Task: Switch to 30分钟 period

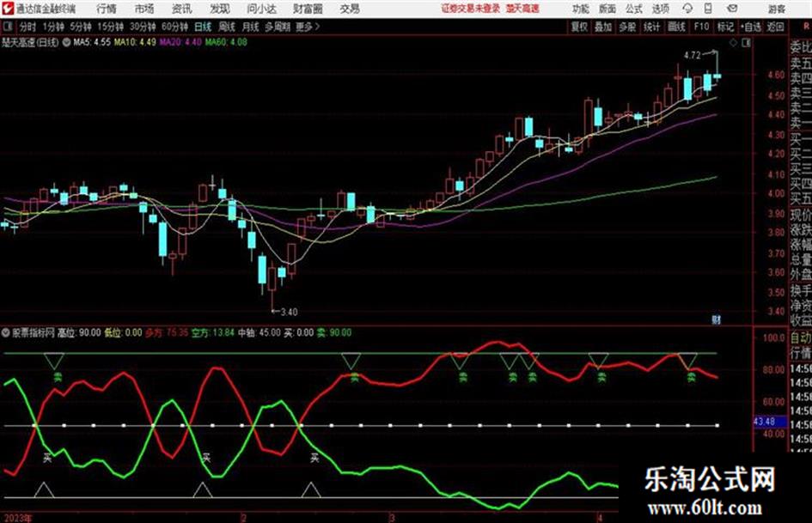Action: [143, 27]
